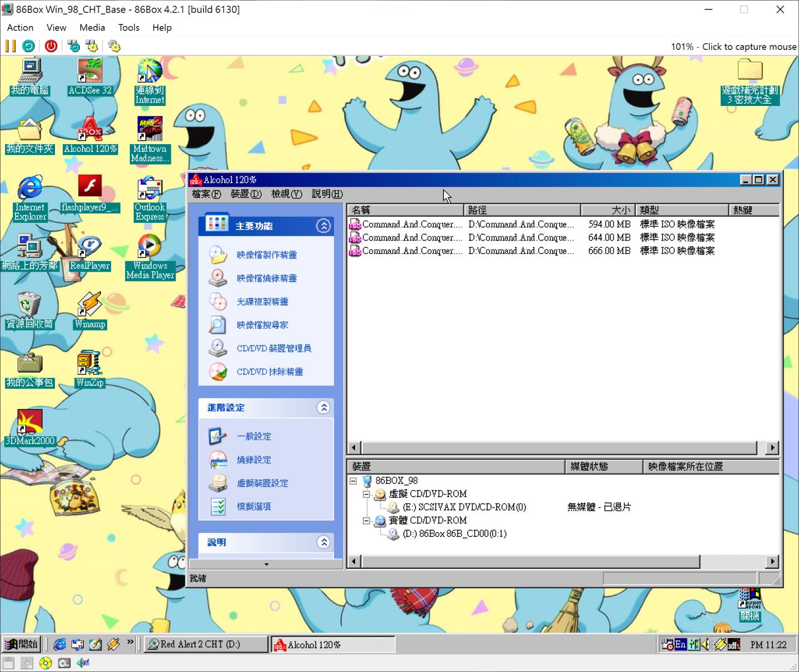Click the 開始 Start button
Screen dimensions: 799x672
(21, 644)
